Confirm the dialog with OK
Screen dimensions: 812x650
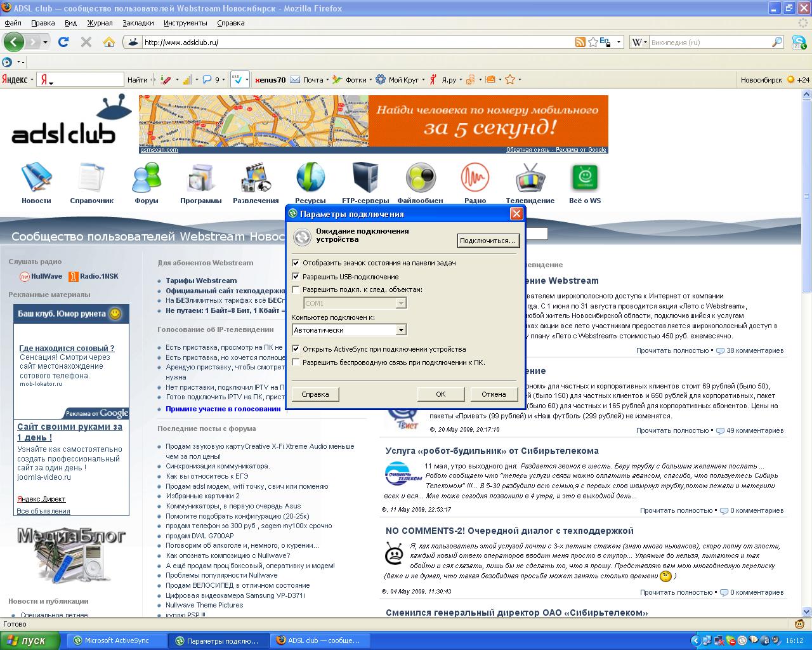point(441,394)
